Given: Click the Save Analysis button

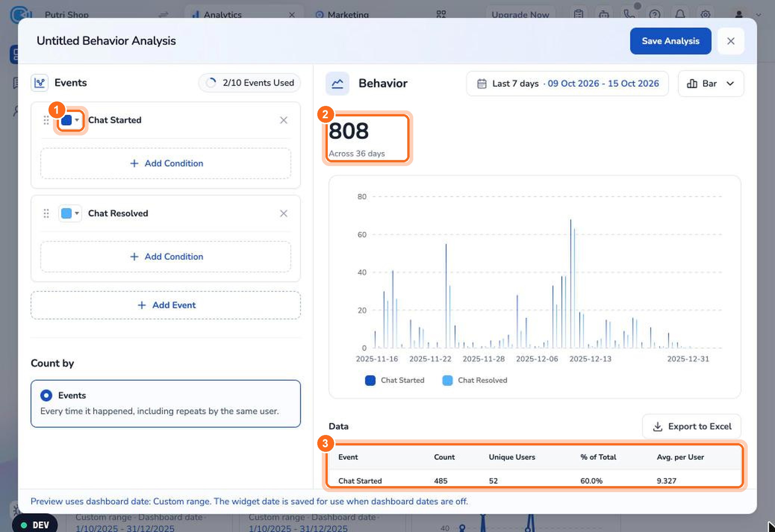Looking at the screenshot, I should pos(670,41).
